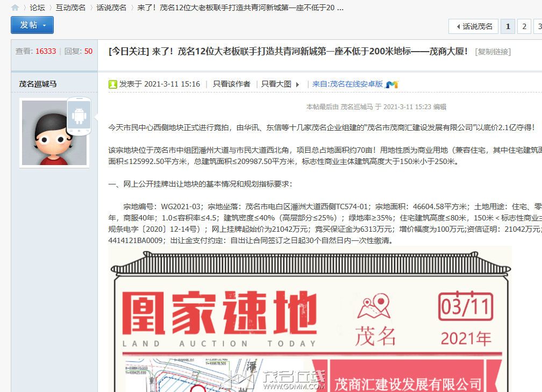
Task: Click the colorful M app icon
Action: point(391,84)
